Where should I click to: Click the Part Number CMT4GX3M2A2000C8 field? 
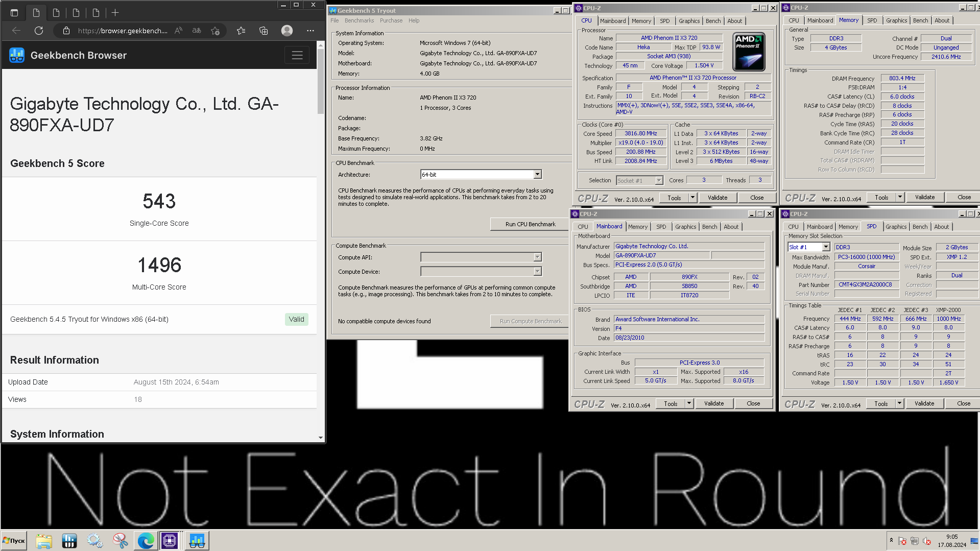point(866,284)
